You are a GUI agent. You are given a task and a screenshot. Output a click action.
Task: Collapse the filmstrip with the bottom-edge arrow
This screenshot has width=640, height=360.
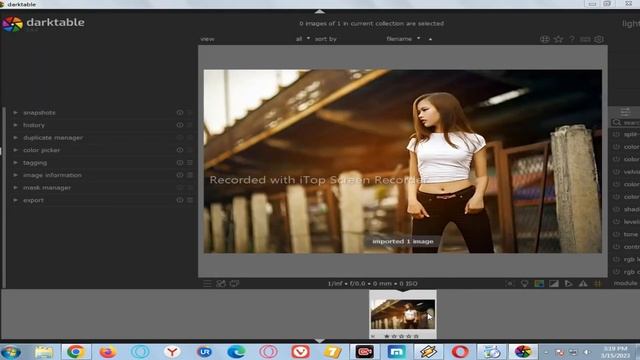[320, 340]
